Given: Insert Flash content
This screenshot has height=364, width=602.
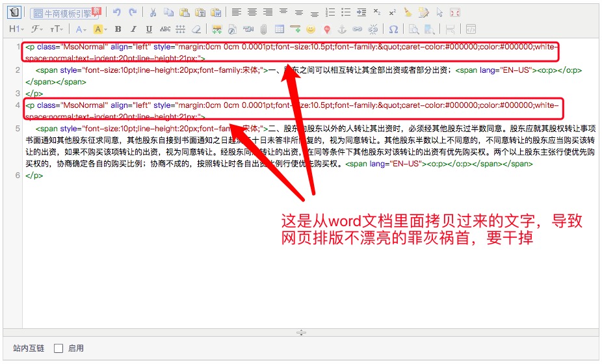Looking at the screenshot, I should 232,29.
